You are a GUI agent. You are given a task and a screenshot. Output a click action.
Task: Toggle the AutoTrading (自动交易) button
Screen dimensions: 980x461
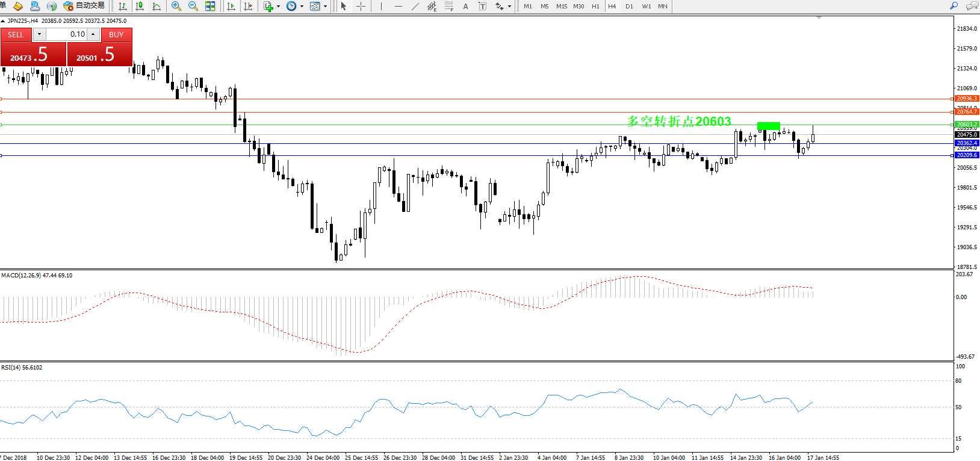click(84, 6)
